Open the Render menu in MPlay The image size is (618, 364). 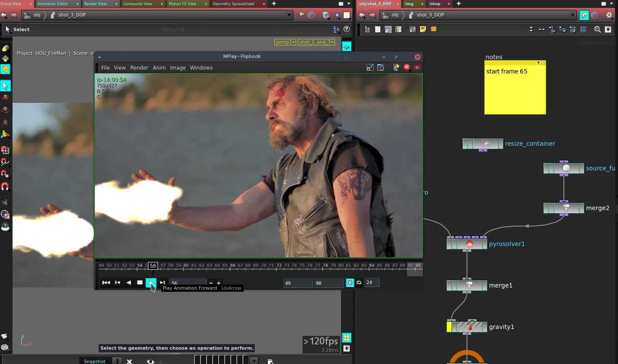(x=139, y=68)
